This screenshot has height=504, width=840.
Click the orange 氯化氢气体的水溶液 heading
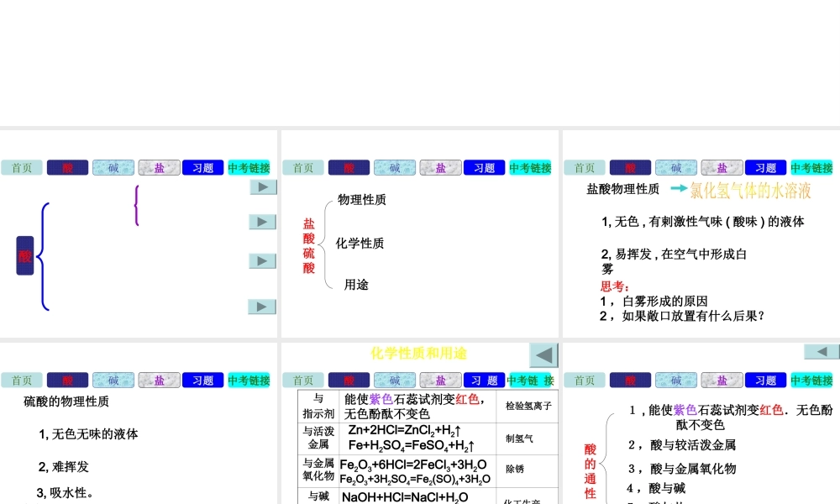click(750, 190)
